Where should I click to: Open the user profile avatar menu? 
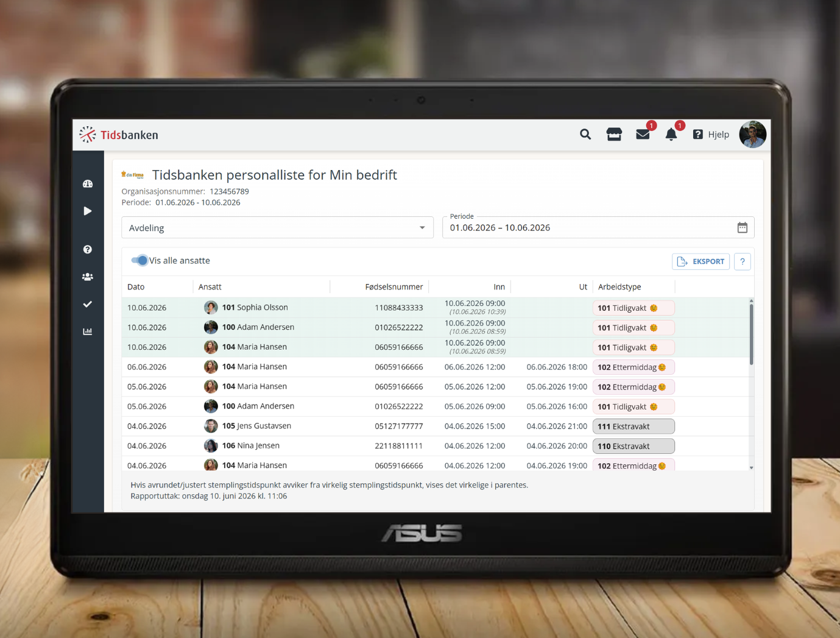(752, 135)
